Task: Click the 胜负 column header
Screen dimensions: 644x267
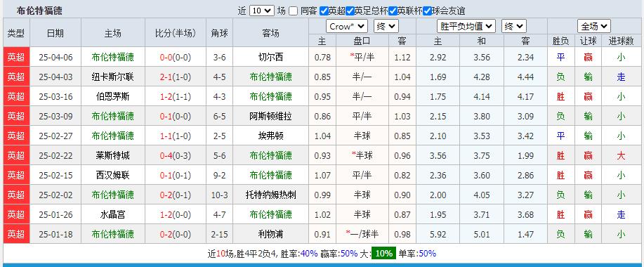Action: pos(561,41)
